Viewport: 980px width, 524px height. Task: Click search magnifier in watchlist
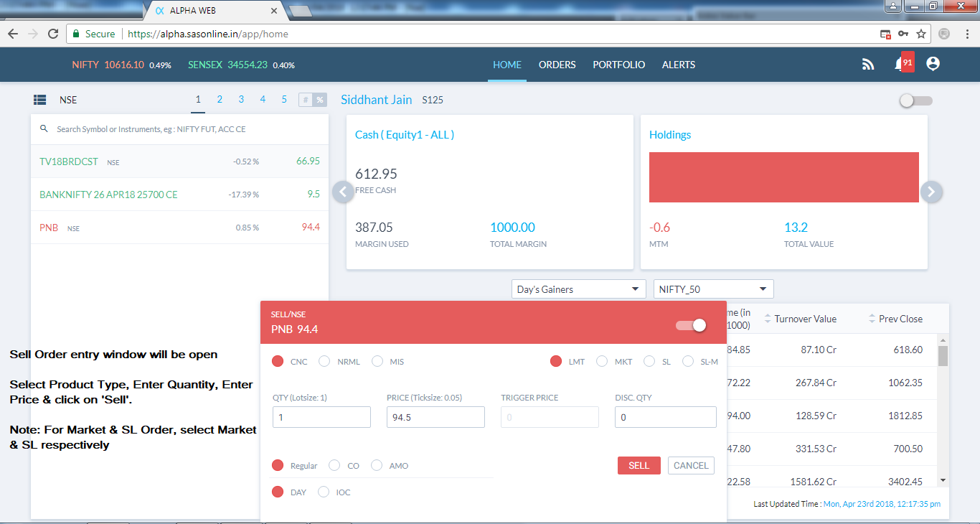(44, 129)
